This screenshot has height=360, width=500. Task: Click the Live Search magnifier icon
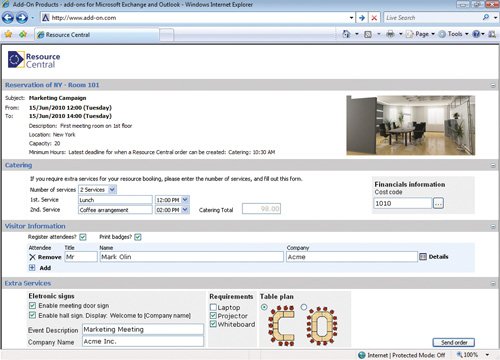(x=486, y=17)
